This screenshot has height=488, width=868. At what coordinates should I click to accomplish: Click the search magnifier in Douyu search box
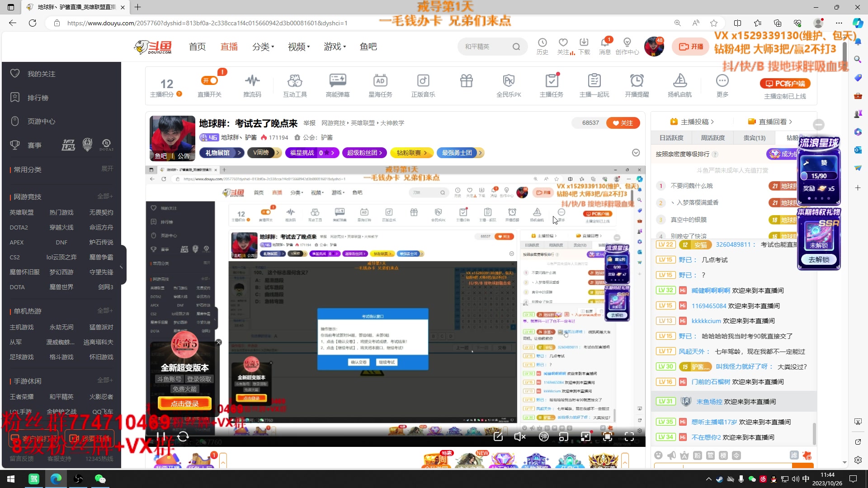coord(516,47)
